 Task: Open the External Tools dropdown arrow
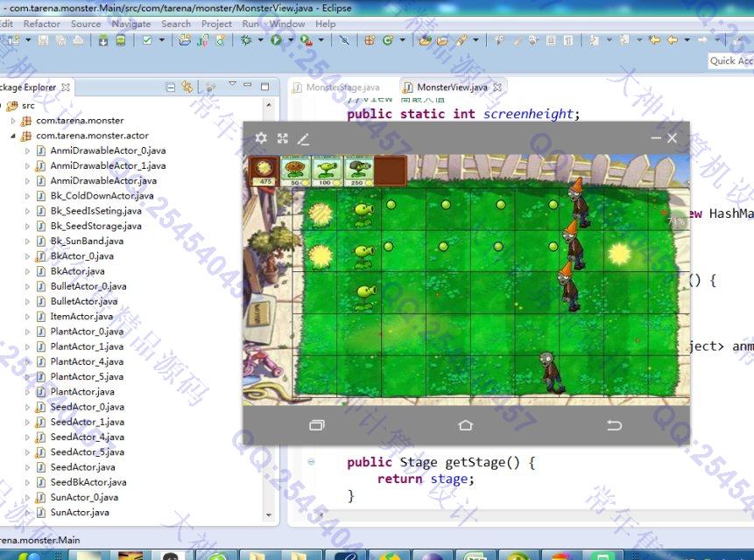pyautogui.click(x=321, y=40)
